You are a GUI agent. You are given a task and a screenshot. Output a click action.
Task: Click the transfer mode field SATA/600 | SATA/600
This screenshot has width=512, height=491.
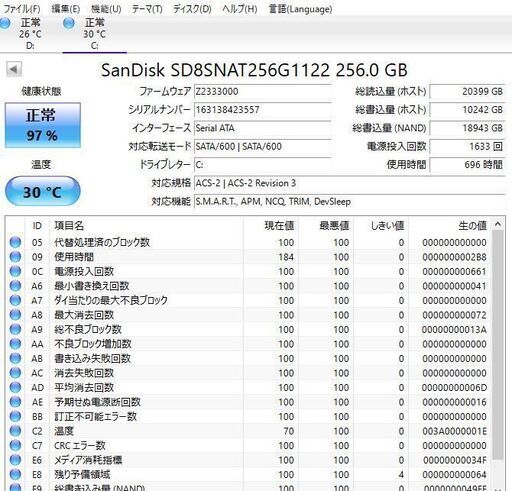pyautogui.click(x=262, y=146)
